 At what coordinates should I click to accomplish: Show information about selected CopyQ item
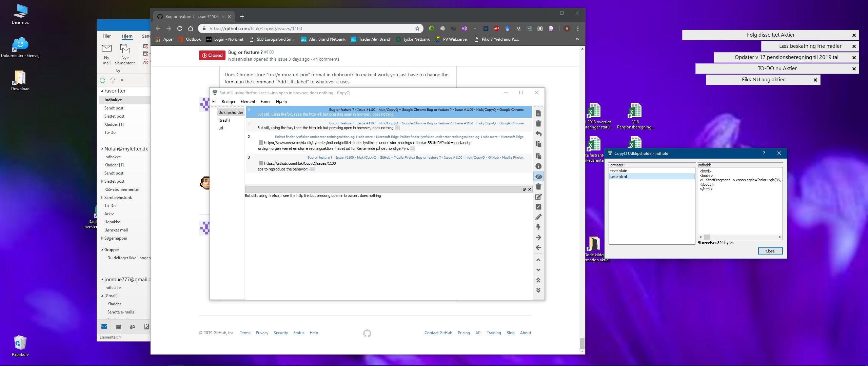point(538,166)
